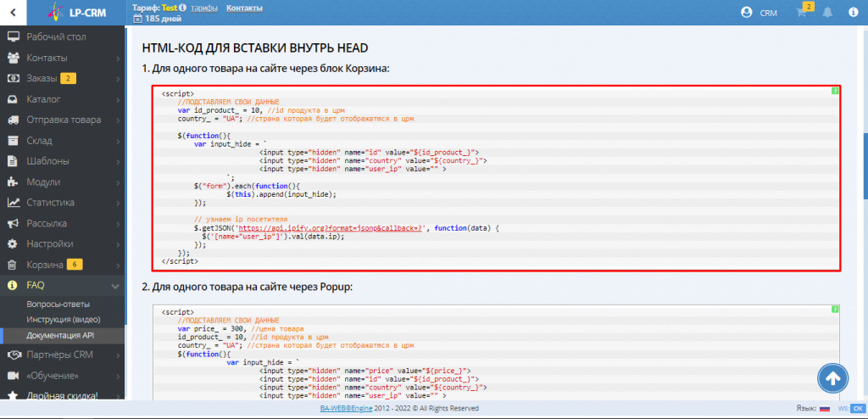Viewport: 868px width, 419px height.
Task: Click the Test tariff name
Action: coord(170,8)
